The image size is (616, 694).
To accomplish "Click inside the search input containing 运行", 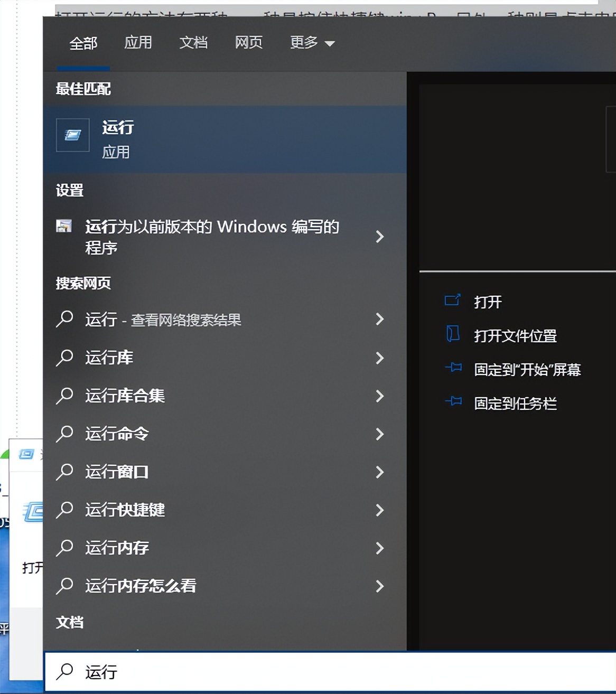I will (x=158, y=671).
